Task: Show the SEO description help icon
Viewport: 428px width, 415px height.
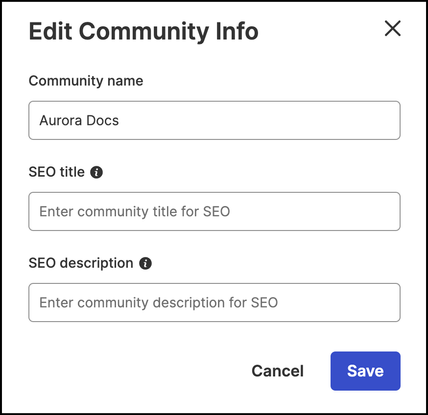Action: coord(145,263)
